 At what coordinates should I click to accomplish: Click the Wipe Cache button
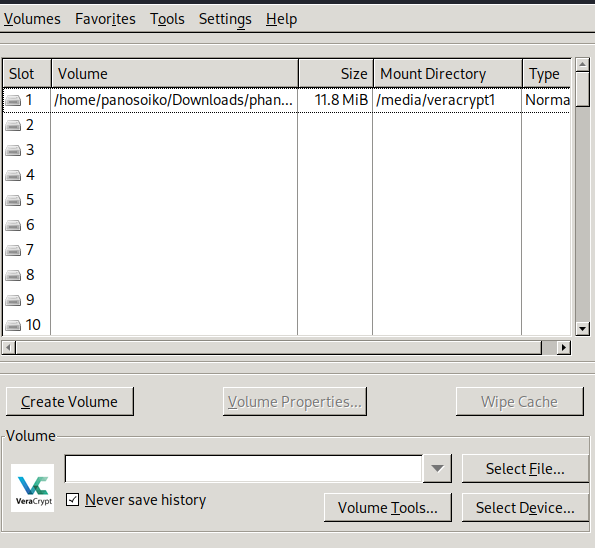click(x=519, y=402)
